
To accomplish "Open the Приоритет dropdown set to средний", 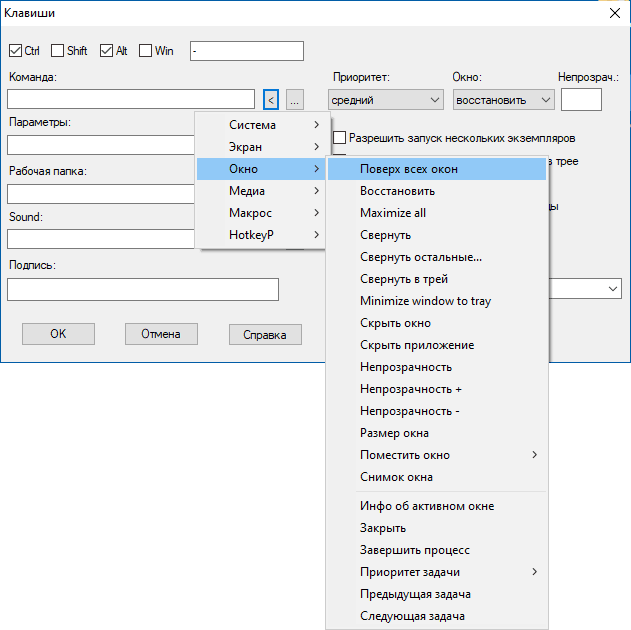I will [x=386, y=100].
